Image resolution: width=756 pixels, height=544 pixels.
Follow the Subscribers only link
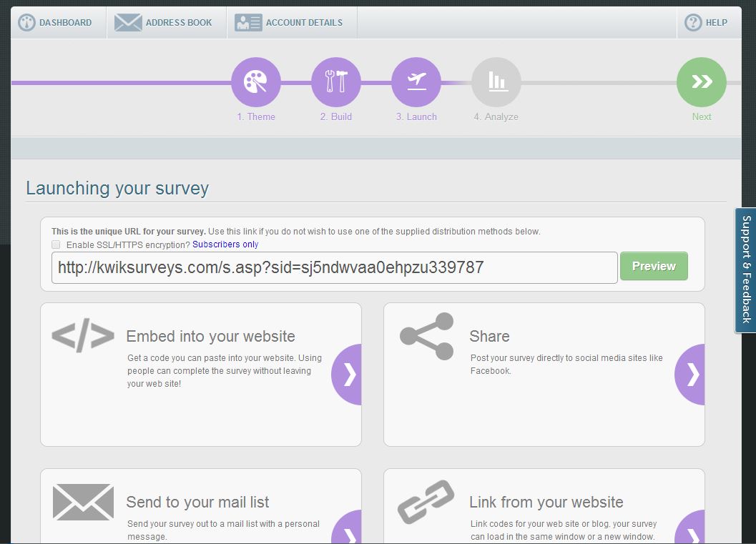point(225,244)
